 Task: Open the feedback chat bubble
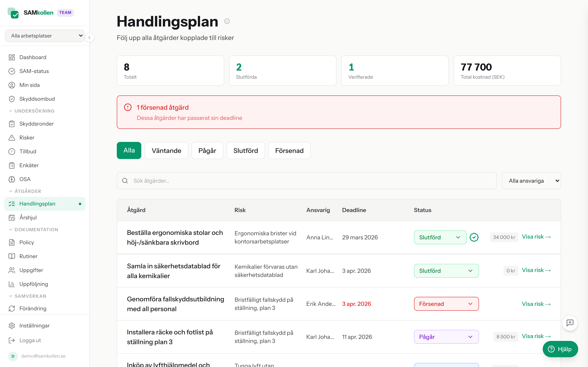coord(570,323)
